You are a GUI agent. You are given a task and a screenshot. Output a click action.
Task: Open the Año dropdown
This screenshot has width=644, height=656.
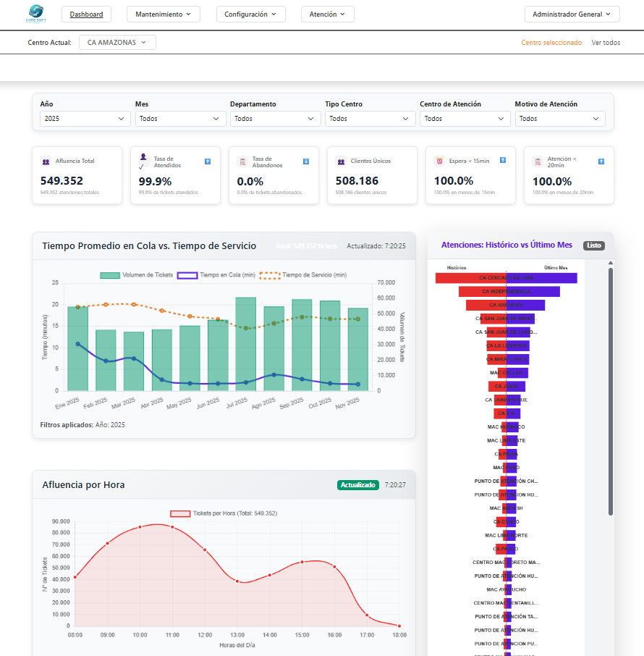(x=85, y=118)
